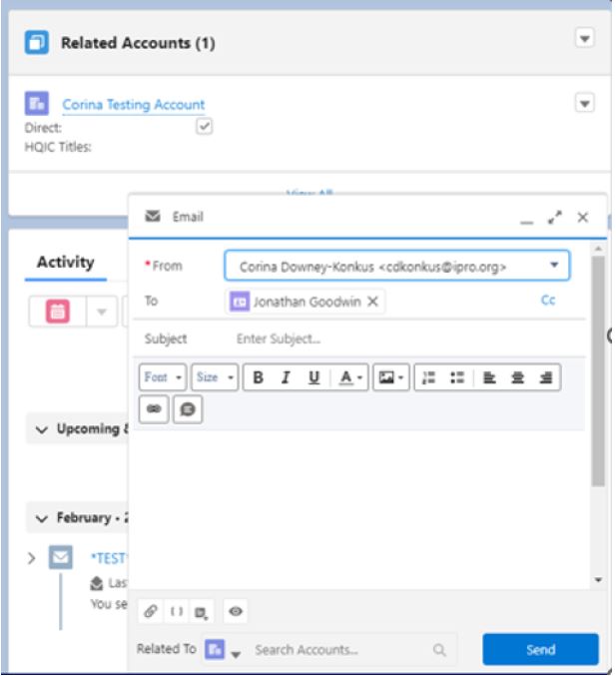Center align the text
Screen dimensions: 616x676
pyautogui.click(x=517, y=377)
